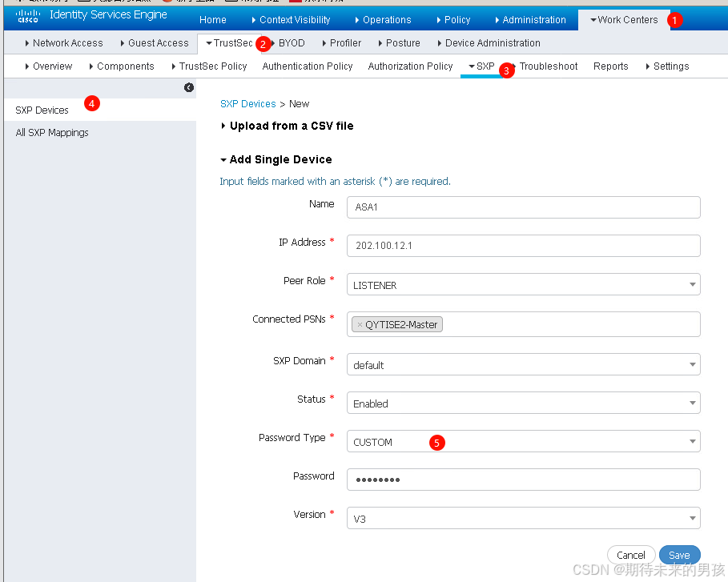Open the Operations menu
The width and height of the screenshot is (728, 582).
pos(383,20)
